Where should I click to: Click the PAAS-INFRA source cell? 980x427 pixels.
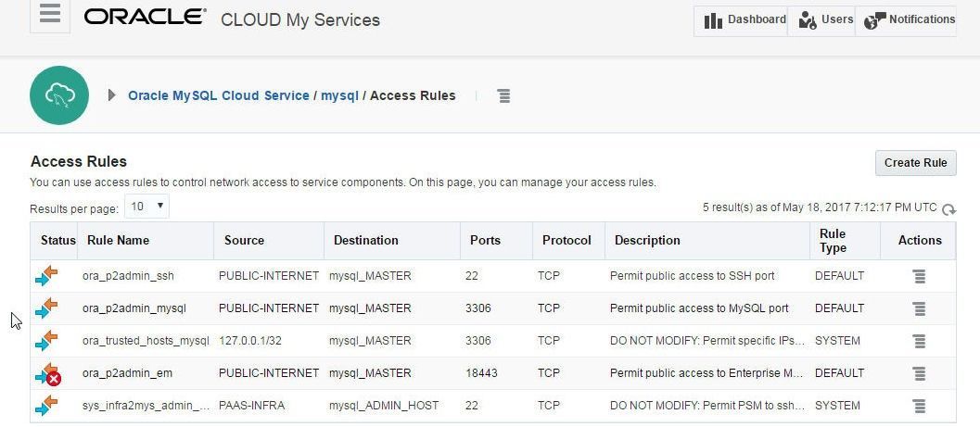point(251,406)
